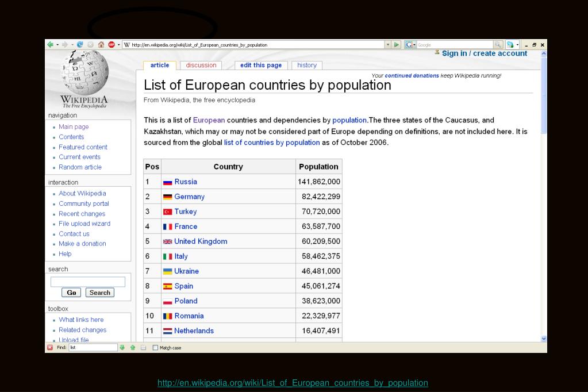Click the Poland country link
The height and width of the screenshot is (392, 588).
(x=186, y=301)
